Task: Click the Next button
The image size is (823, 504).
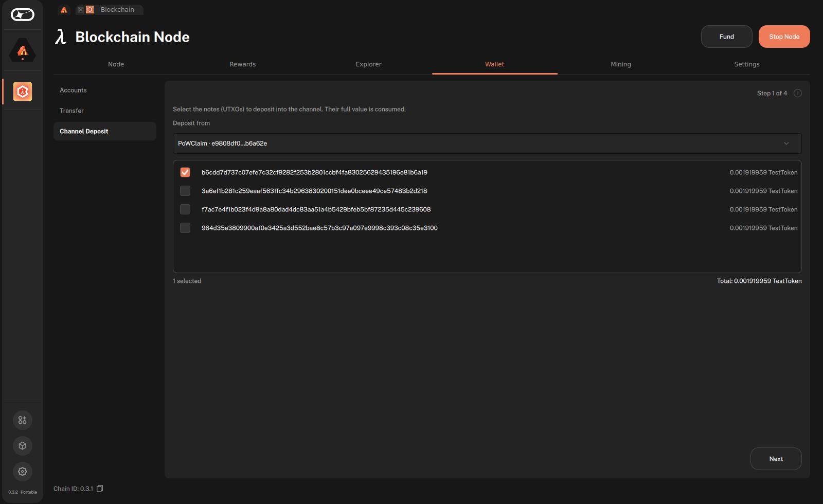Action: click(776, 459)
